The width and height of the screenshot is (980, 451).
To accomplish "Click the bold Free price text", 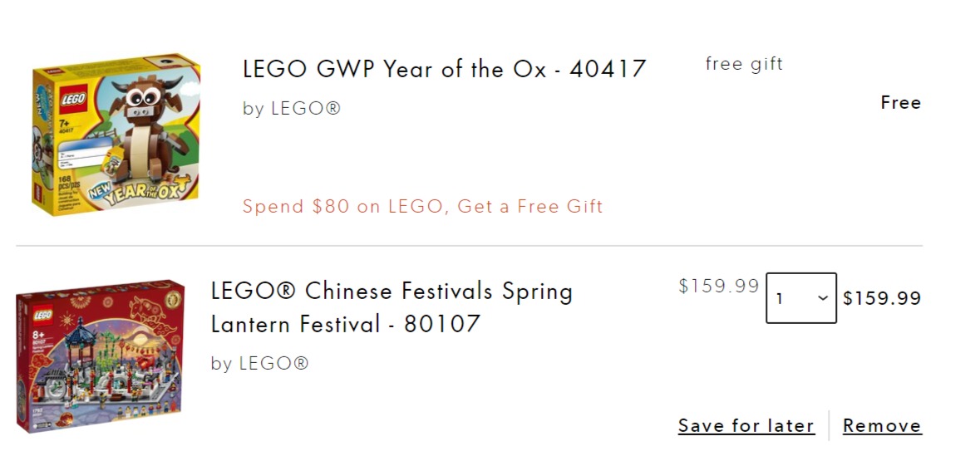I will click(x=901, y=102).
